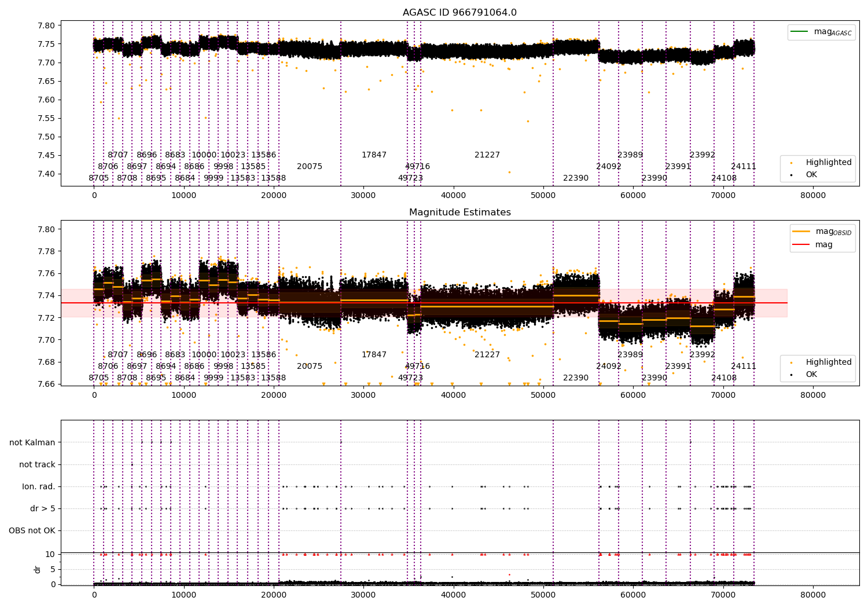Click obsid label 22390 in the top plot

[576, 178]
